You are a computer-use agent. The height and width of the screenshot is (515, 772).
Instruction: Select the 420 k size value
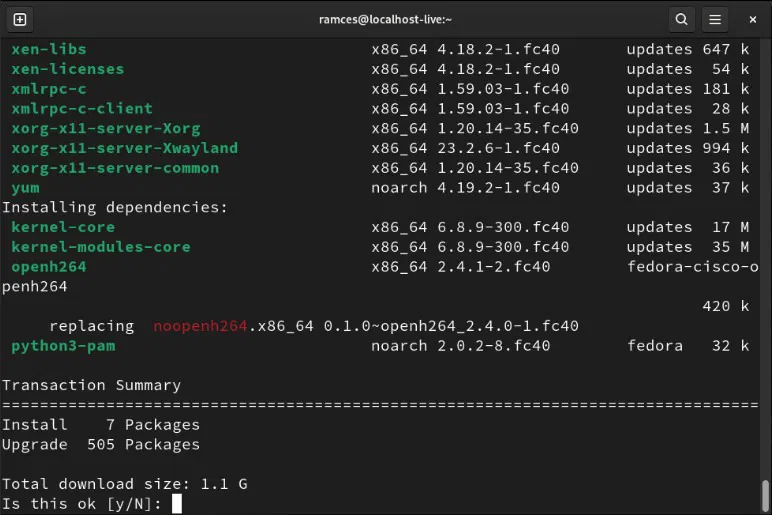pyautogui.click(x=726, y=306)
